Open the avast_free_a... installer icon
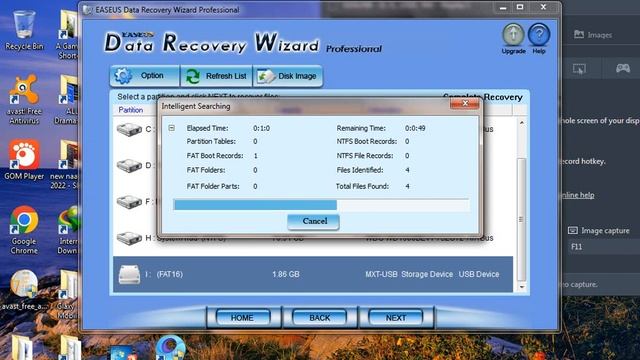640x360 pixels. click(24, 290)
